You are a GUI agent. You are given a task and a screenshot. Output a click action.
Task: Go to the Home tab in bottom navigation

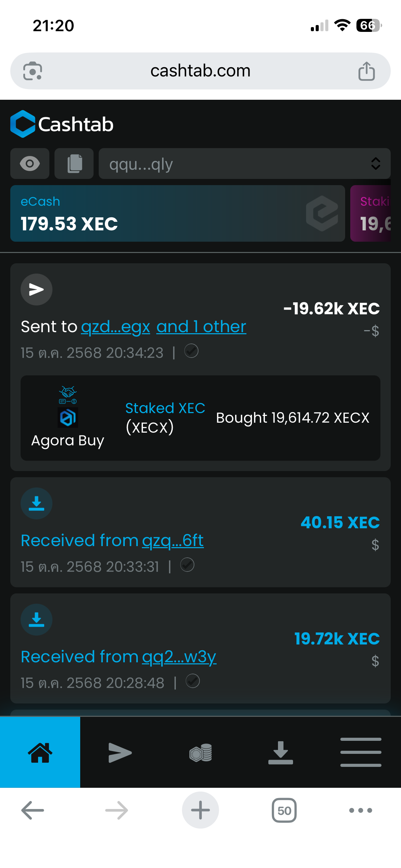click(40, 752)
